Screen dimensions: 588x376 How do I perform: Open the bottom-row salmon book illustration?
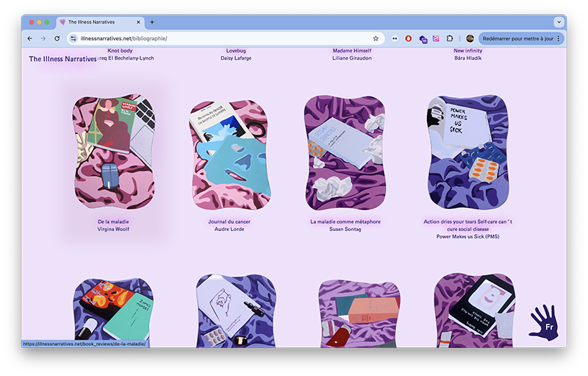coord(359,313)
